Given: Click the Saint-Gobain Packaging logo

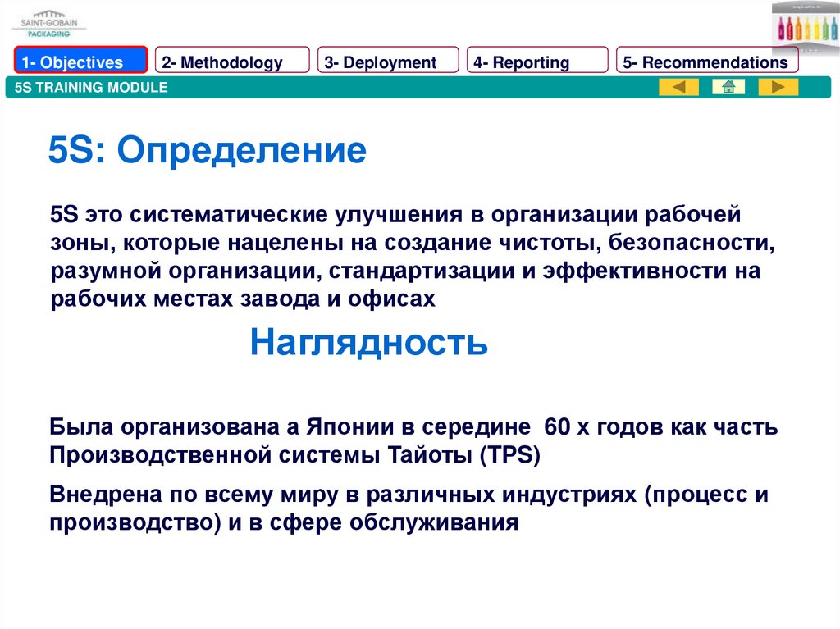Looking at the screenshot, I should coord(48,23).
